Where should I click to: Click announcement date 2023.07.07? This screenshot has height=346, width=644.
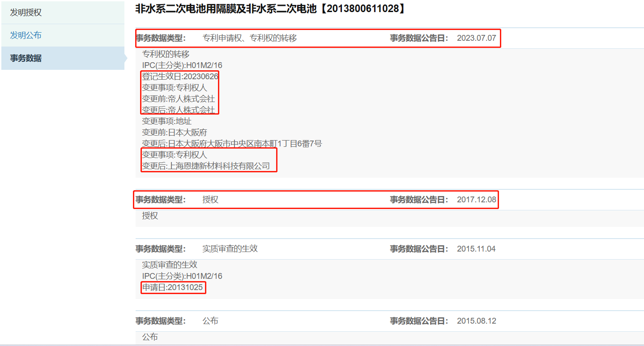pos(476,38)
